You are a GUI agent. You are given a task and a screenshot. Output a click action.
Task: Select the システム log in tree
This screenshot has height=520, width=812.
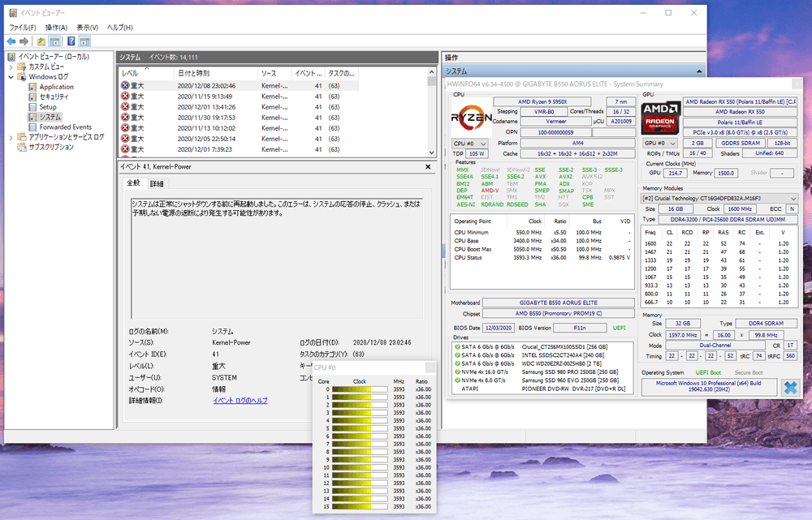coord(50,117)
